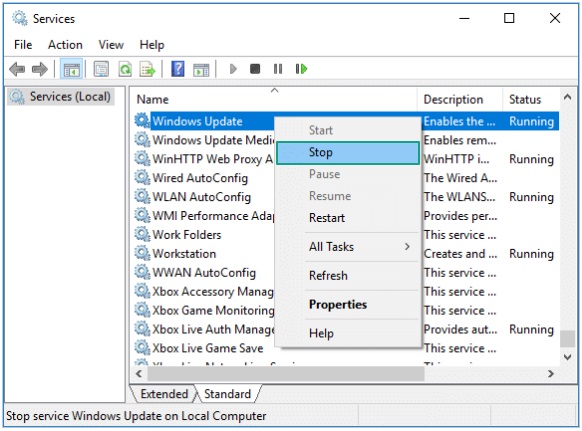Click the horizontal scrollbar right arrow
This screenshot has width=582, height=431.
click(551, 373)
